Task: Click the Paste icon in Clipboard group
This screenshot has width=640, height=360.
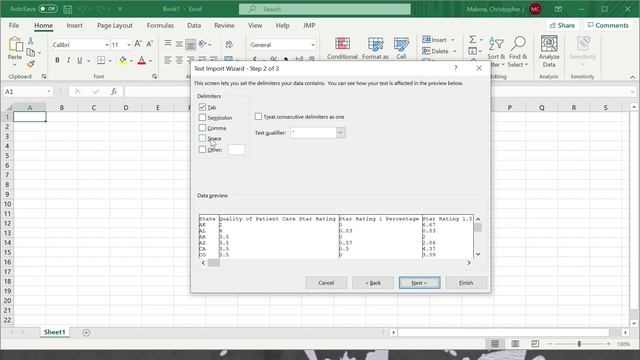Action: click(x=15, y=44)
